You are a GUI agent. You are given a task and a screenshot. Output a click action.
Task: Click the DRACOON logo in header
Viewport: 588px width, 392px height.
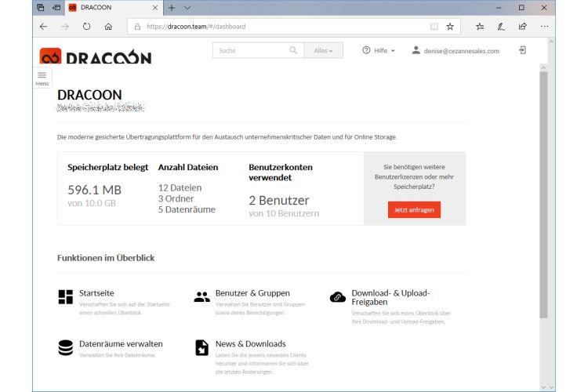96,56
